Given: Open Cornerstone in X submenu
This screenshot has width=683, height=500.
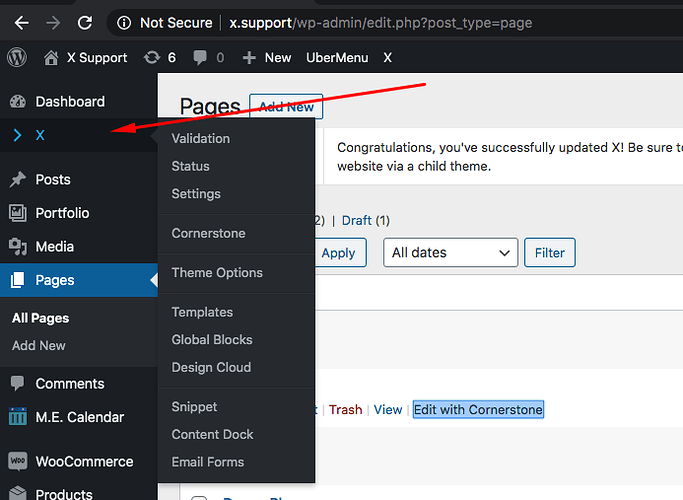Looking at the screenshot, I should point(208,233).
